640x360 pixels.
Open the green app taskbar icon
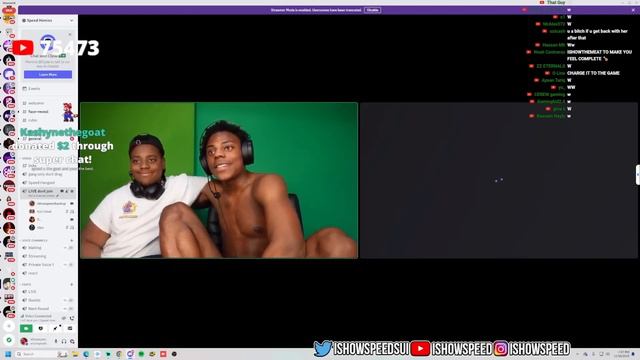(x=141, y=354)
